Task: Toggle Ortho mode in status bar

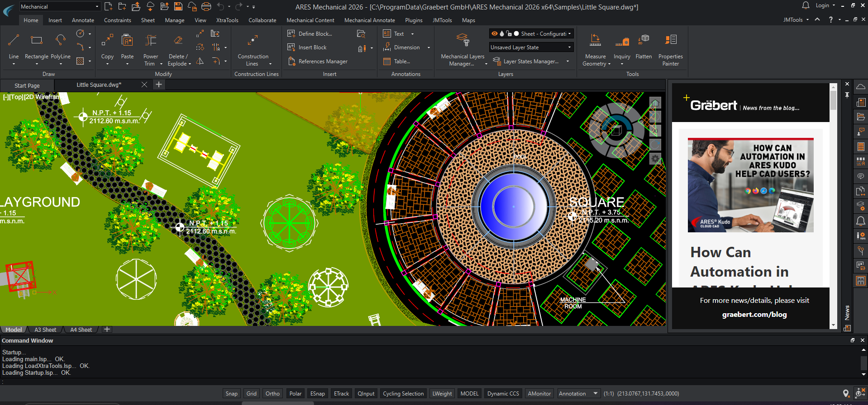Action: click(272, 394)
